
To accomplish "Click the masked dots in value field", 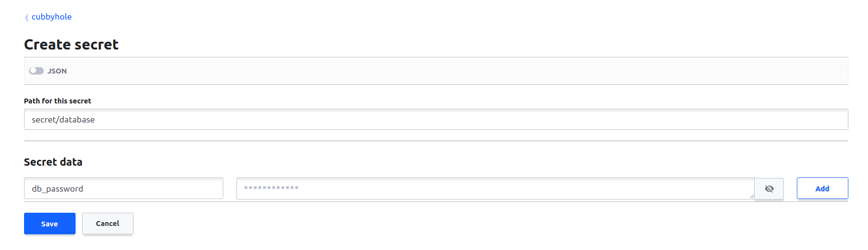I will coord(271,188).
